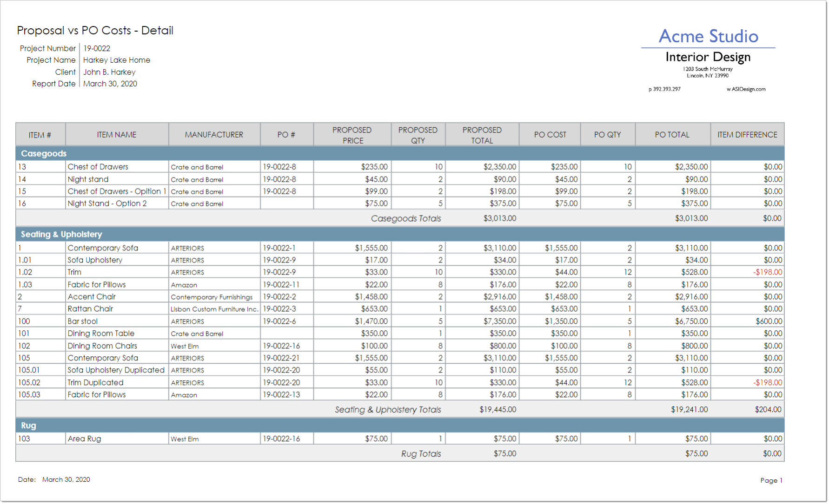Click the PO # column header

click(x=286, y=135)
